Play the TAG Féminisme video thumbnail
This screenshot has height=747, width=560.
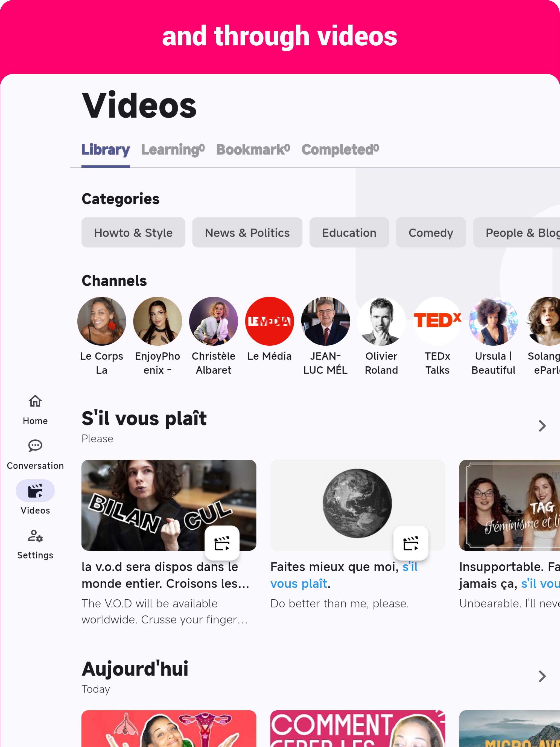tap(509, 505)
